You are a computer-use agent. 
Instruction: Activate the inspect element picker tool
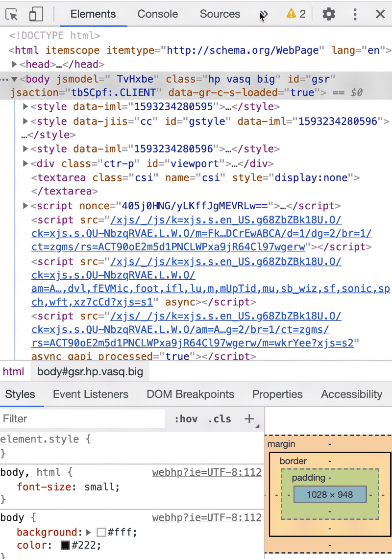[12, 14]
